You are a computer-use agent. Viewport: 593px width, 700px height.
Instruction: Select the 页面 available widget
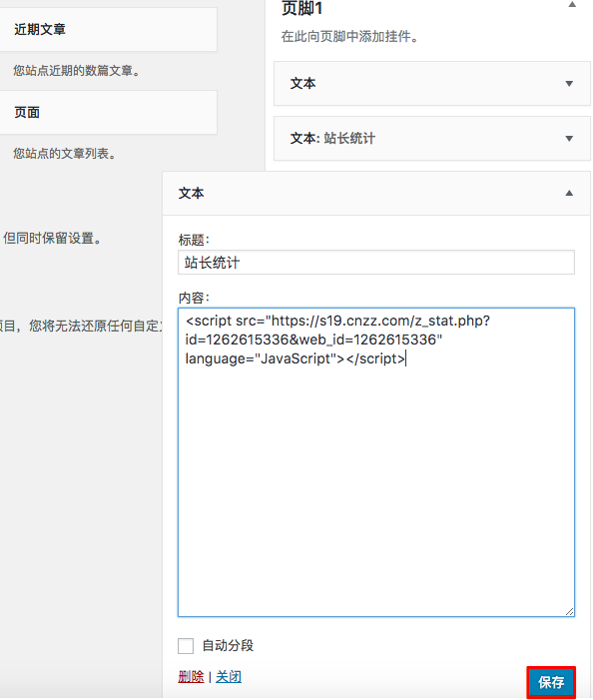click(x=109, y=113)
